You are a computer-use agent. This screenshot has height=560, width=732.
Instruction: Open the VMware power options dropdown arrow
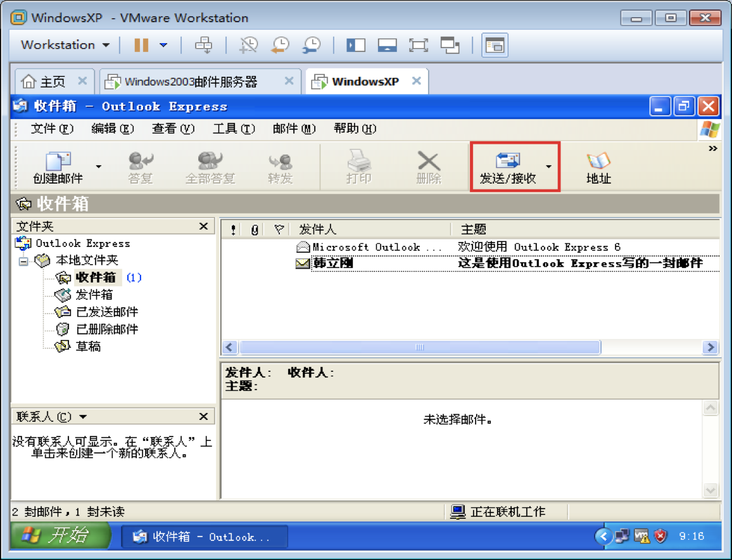(x=163, y=46)
